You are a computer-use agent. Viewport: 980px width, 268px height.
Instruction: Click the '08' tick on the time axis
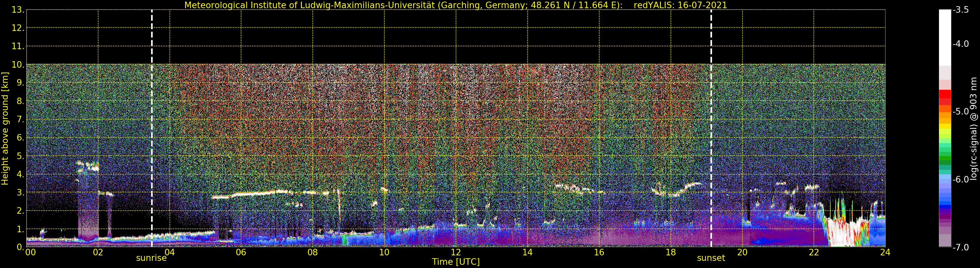(313, 252)
